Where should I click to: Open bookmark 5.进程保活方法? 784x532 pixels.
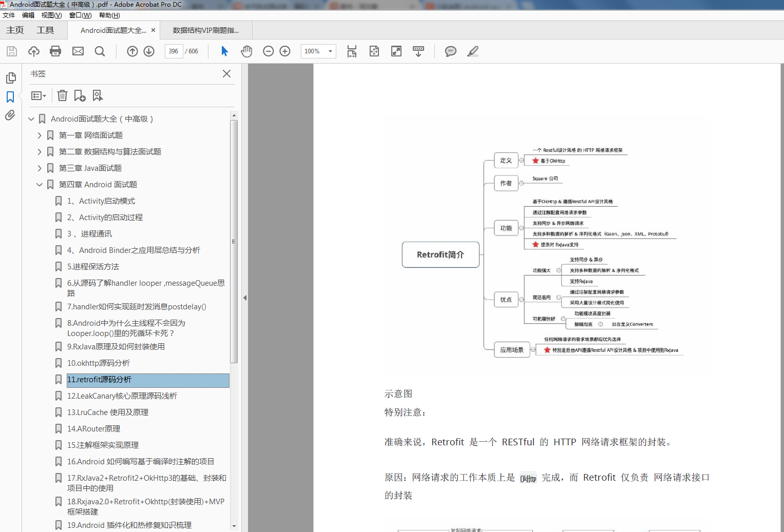(x=93, y=267)
